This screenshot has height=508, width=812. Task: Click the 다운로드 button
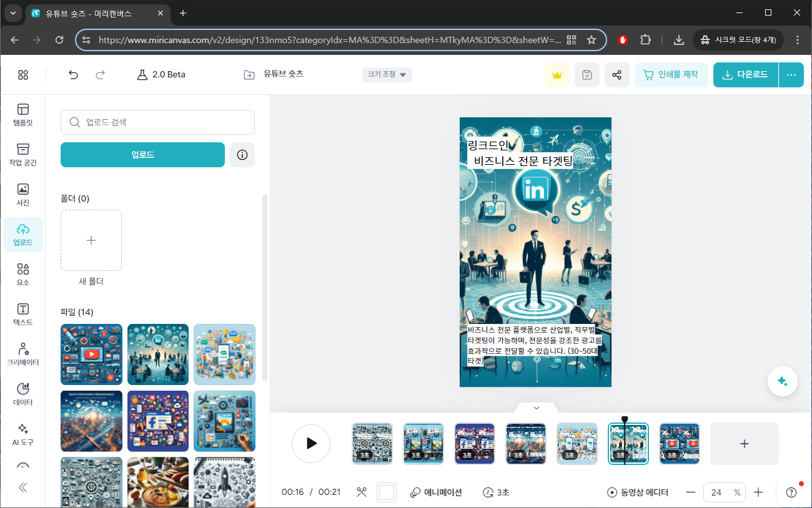(746, 75)
